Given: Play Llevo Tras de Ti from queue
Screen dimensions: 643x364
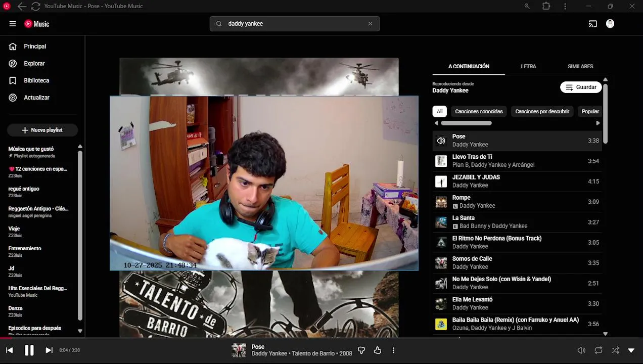Looking at the screenshot, I should (517, 161).
